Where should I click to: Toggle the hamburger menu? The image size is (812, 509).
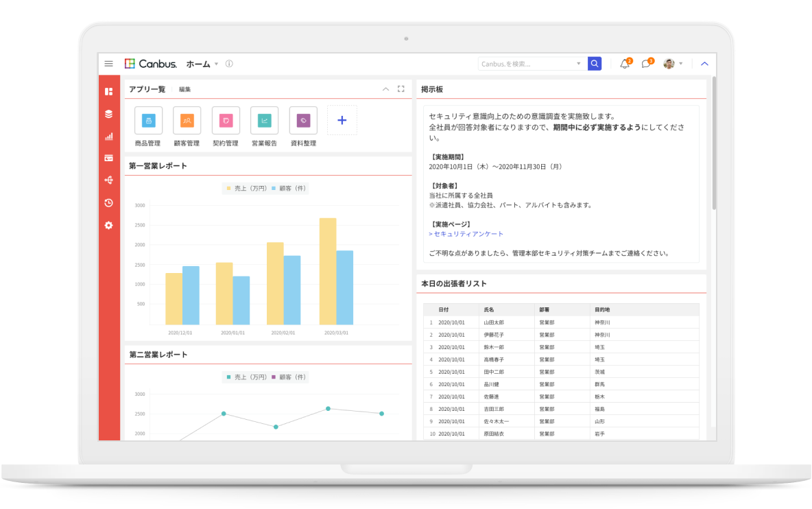(x=108, y=64)
